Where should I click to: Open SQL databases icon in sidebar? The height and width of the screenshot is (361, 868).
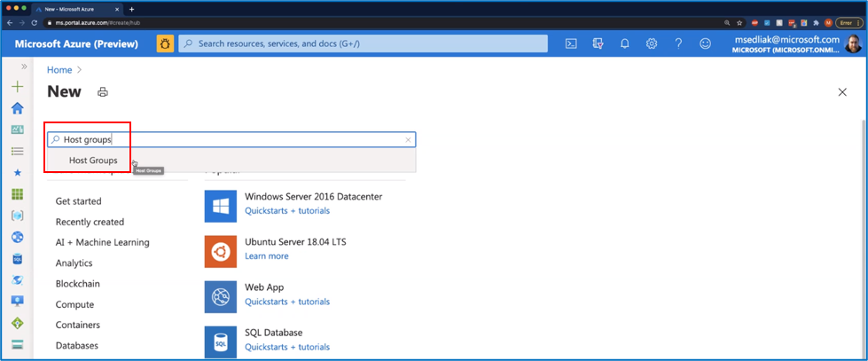tap(18, 259)
